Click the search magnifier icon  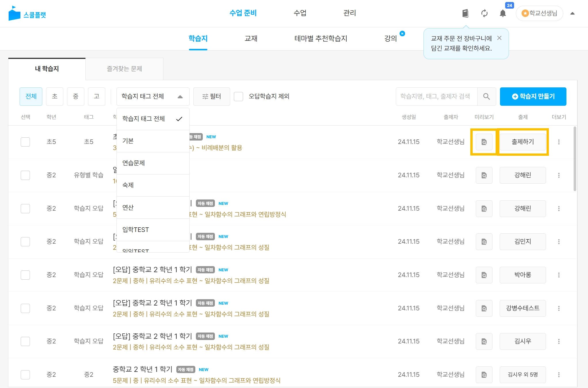(486, 97)
